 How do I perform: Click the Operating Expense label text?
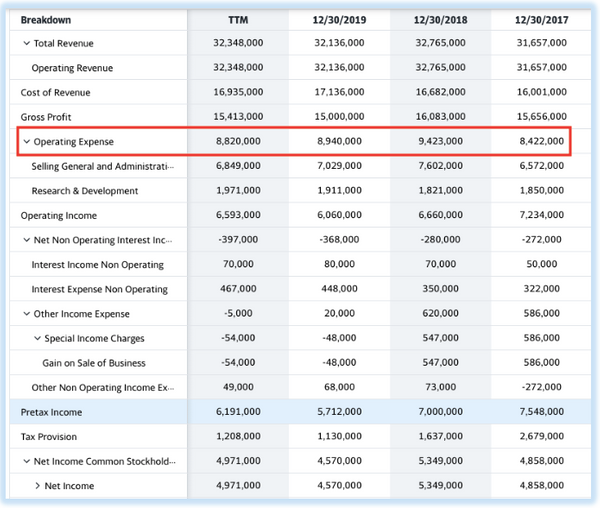click(73, 142)
